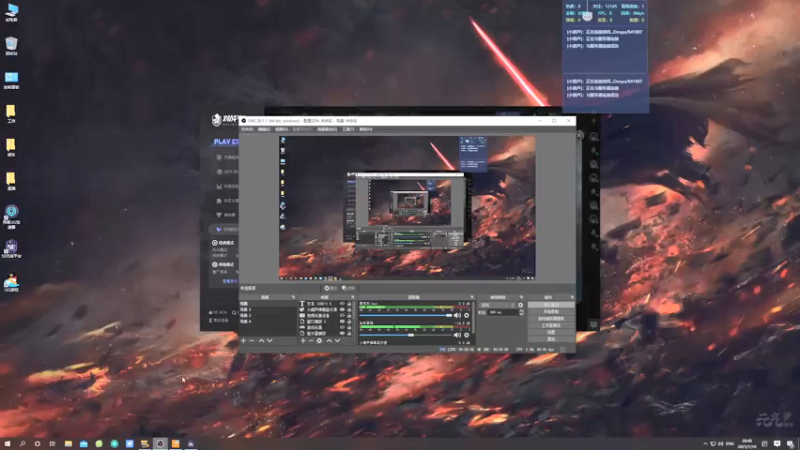This screenshot has width=800, height=450.
Task: Add a new source with plus icon
Action: click(x=303, y=340)
